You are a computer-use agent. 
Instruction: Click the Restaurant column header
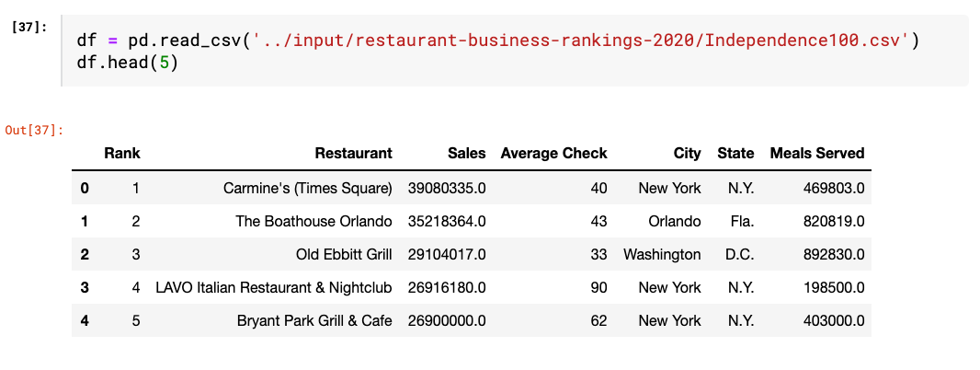[354, 153]
